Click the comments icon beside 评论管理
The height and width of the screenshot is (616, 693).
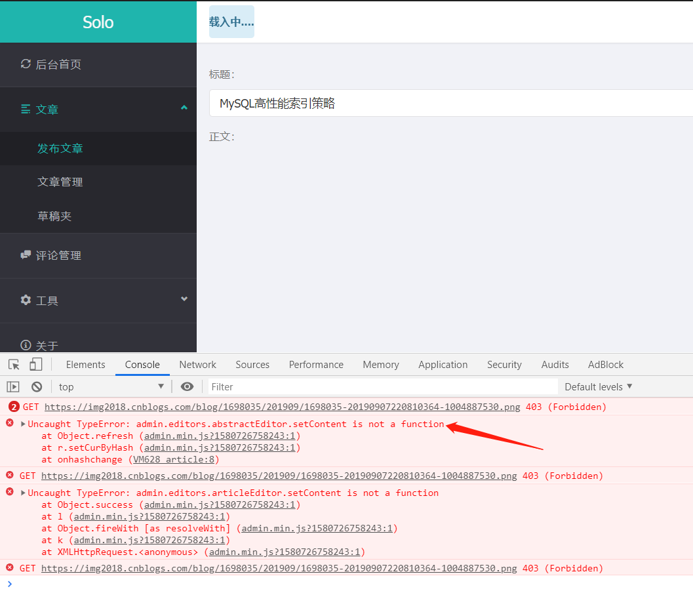[26, 255]
